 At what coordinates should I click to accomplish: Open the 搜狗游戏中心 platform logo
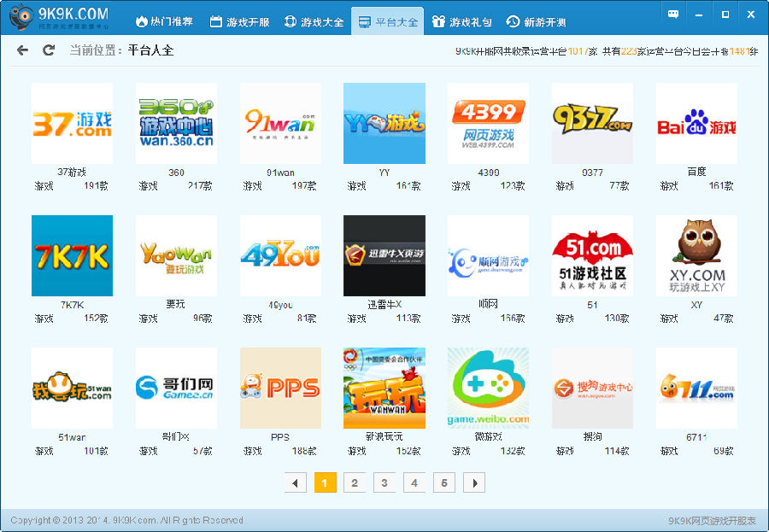click(x=592, y=388)
